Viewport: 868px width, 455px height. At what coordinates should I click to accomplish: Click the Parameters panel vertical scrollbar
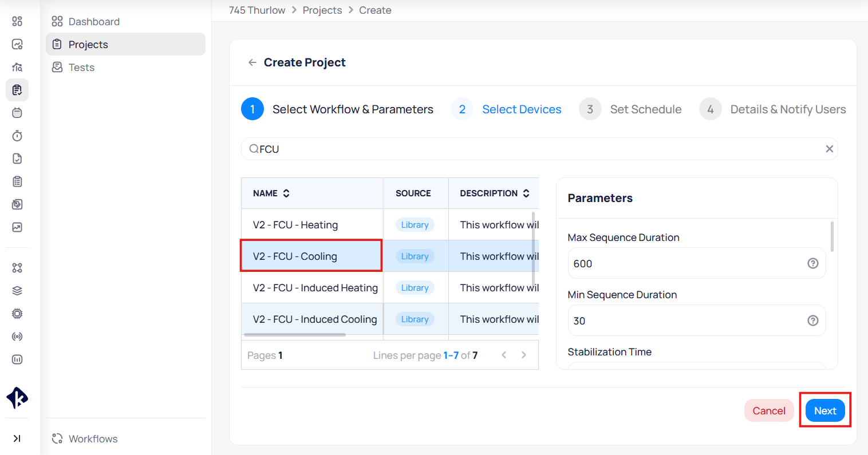click(832, 237)
